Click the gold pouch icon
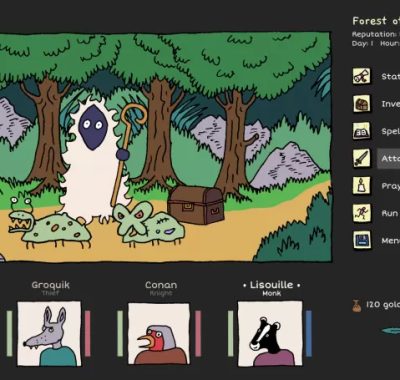400x380 pixels. point(357,305)
